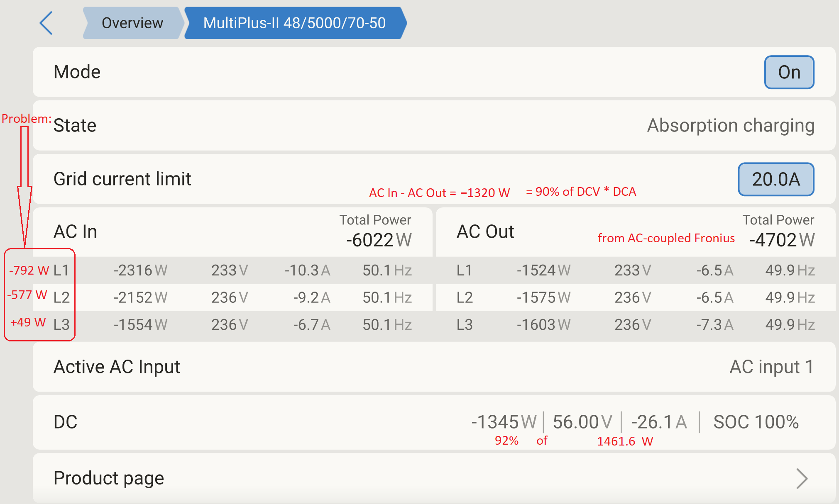The image size is (839, 504).
Task: Select AC Out L1 frequency 49.9 Hz
Action: pyautogui.click(x=790, y=270)
